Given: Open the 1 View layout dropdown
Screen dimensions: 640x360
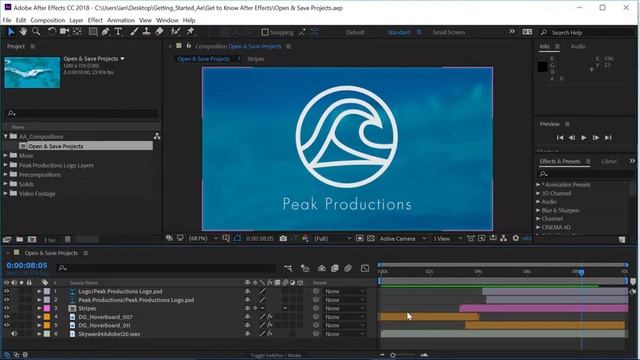Looking at the screenshot, I should click(x=447, y=238).
